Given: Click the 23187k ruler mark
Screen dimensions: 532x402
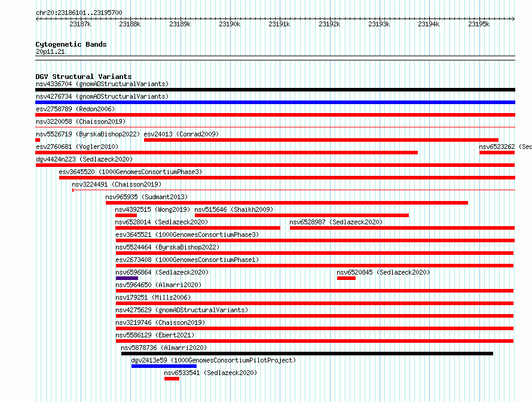Looking at the screenshot, I should tap(81, 24).
